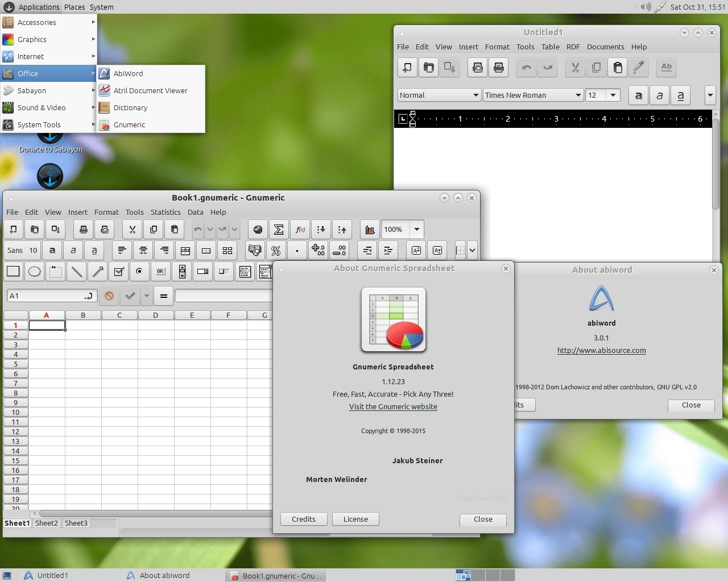Open the abisource.com link in About abiword

602,351
